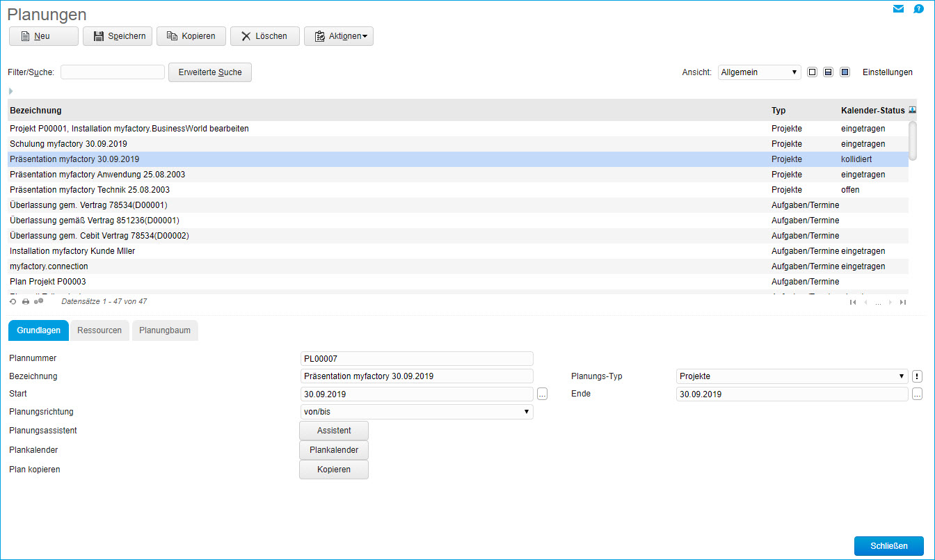
Task: Open the mail envelope icon
Action: (x=898, y=9)
